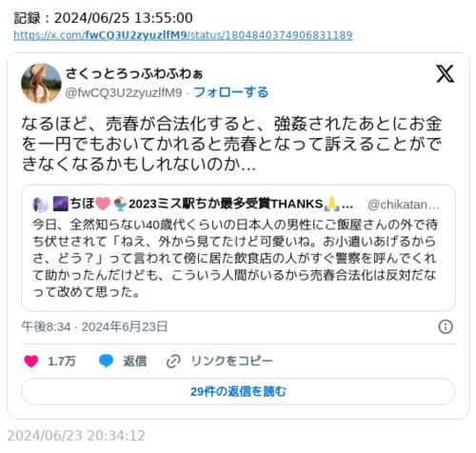Like the tweet with heart icon
Viewport: 476px width, 453px height.
point(31,361)
